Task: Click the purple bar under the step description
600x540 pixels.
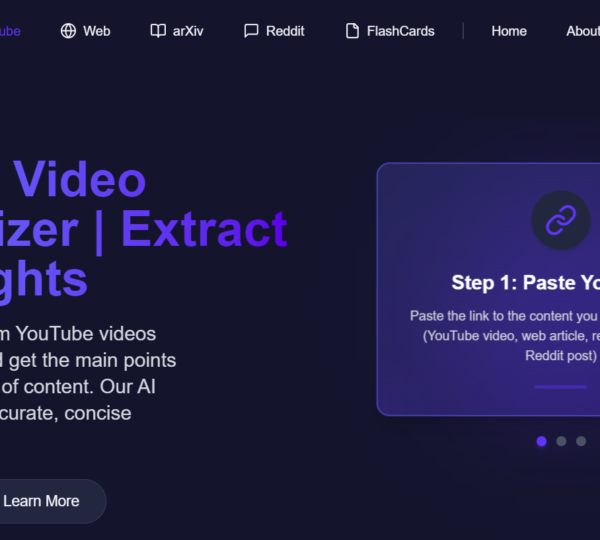Action: (560, 386)
